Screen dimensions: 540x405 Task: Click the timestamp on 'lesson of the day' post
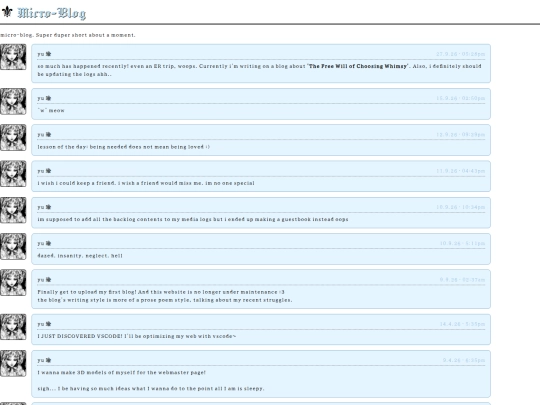pos(460,135)
